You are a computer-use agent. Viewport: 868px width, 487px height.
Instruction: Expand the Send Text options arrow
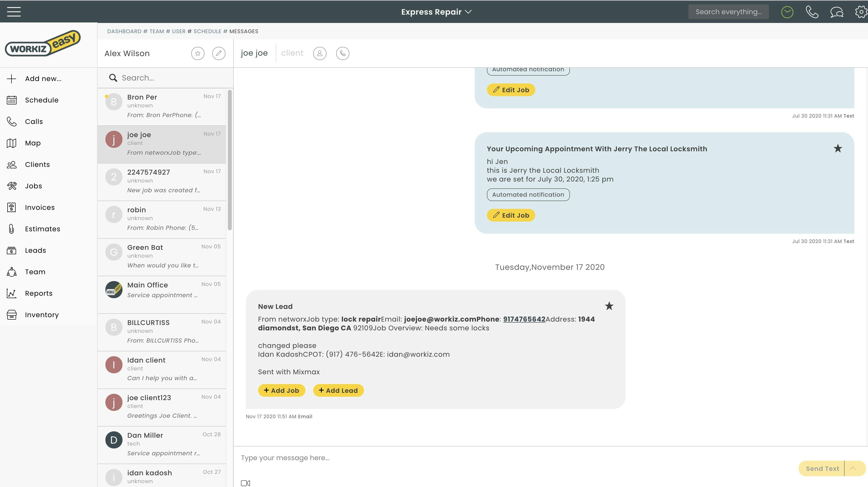click(853, 468)
